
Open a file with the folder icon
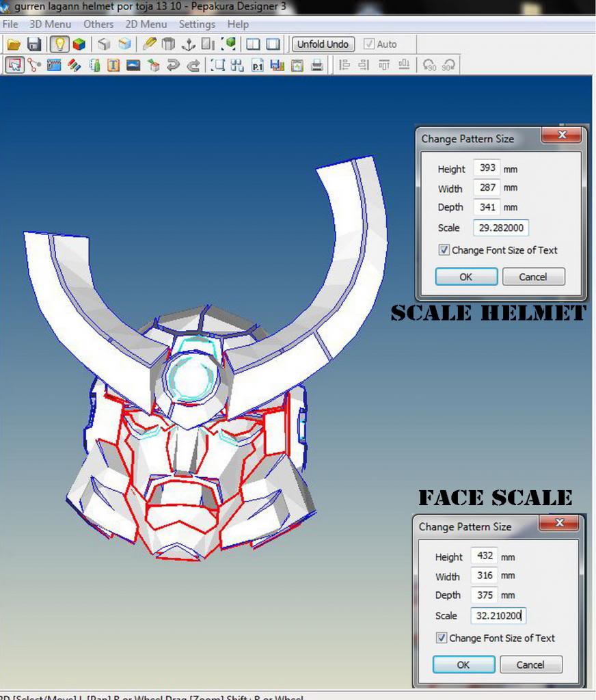click(x=14, y=44)
